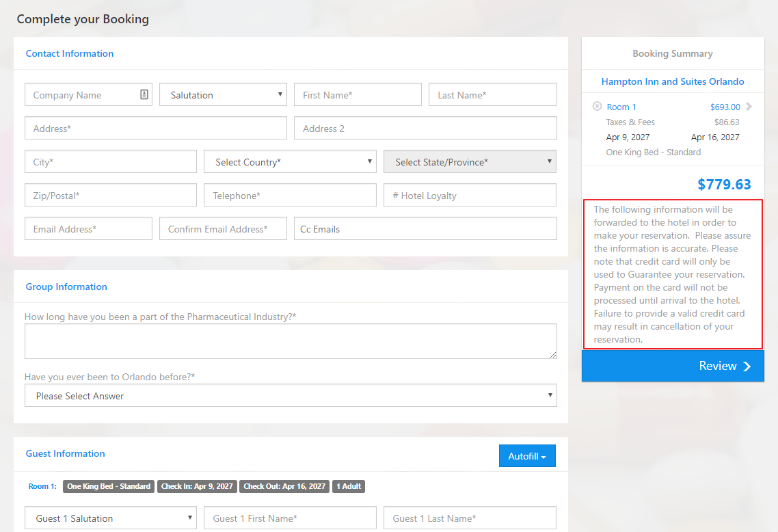Click the Contact Information heading

point(70,53)
